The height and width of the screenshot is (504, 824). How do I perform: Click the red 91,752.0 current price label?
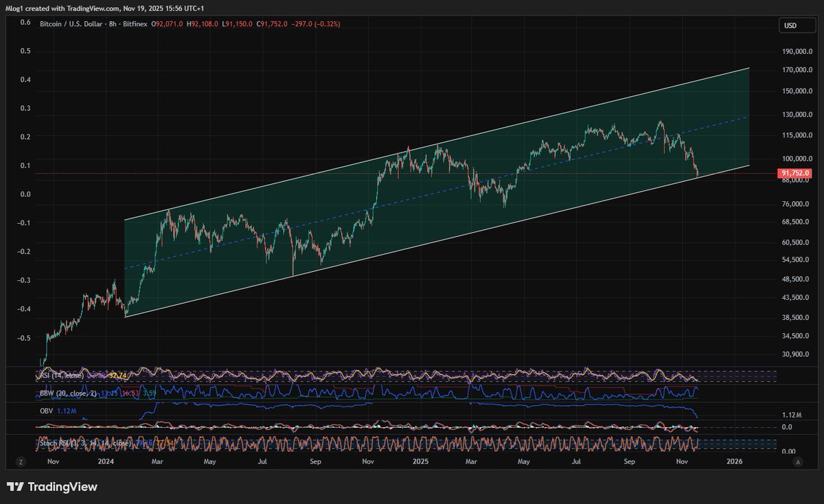796,173
